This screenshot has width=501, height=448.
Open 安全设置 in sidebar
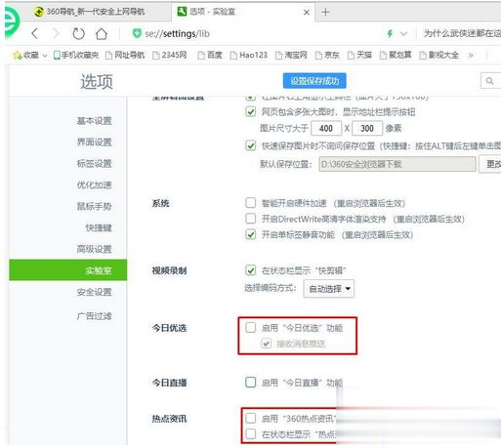(95, 292)
